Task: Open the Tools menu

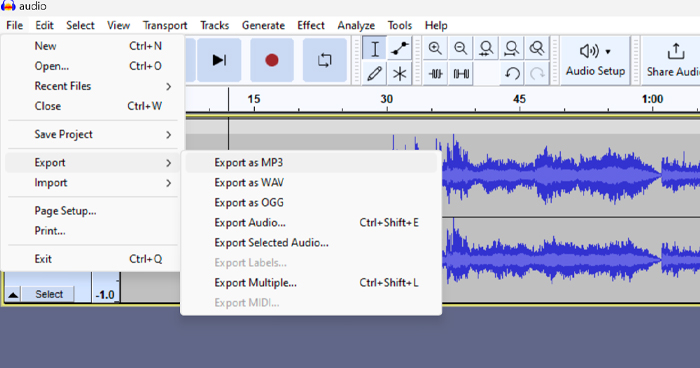Action: (x=400, y=25)
